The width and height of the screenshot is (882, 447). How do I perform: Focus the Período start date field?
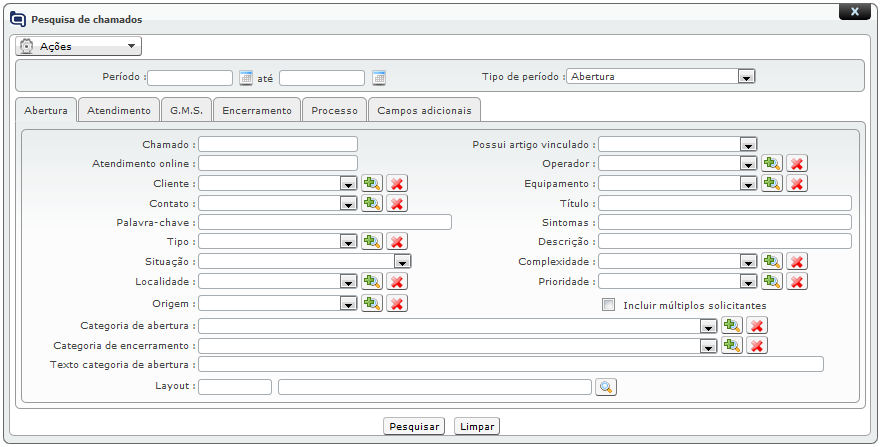coord(190,78)
